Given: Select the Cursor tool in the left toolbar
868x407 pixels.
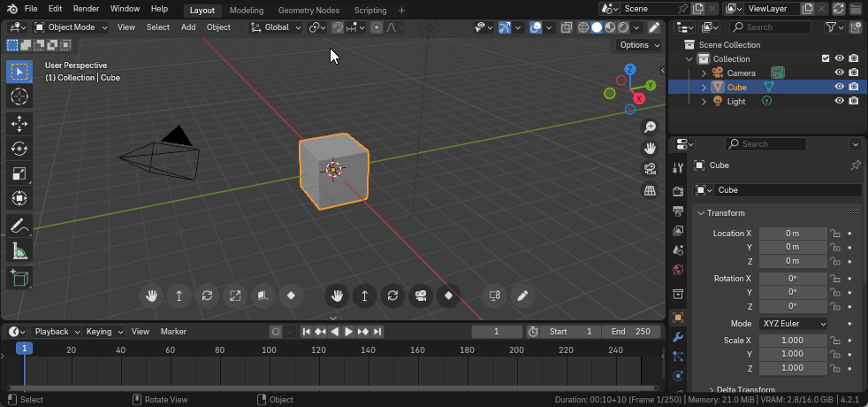Looking at the screenshot, I should coord(19,96).
